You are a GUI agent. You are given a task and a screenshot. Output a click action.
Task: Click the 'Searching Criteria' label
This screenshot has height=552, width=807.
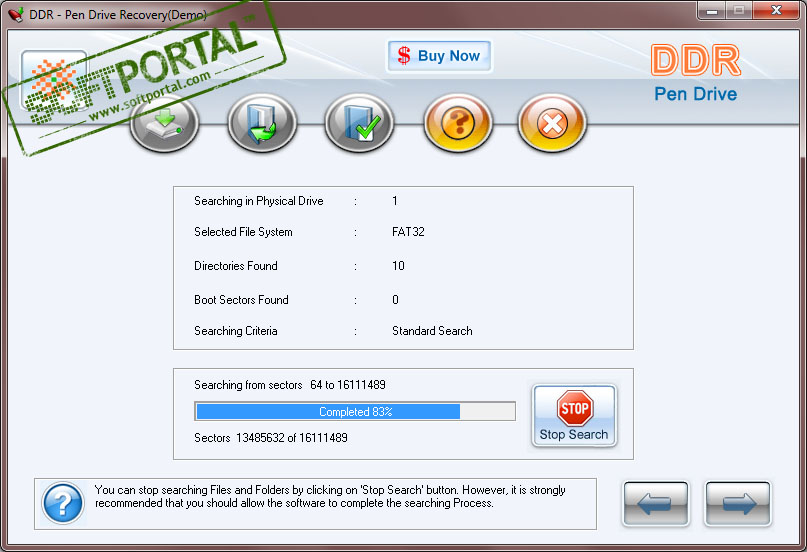[236, 331]
